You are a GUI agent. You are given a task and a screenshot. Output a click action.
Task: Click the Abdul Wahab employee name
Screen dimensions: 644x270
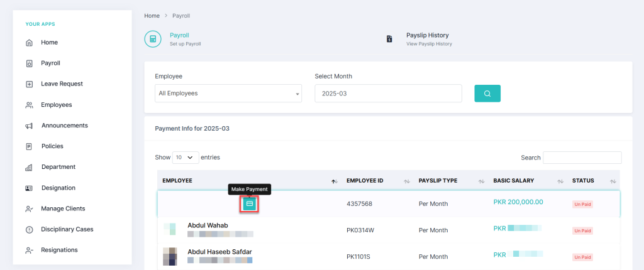[x=208, y=225]
